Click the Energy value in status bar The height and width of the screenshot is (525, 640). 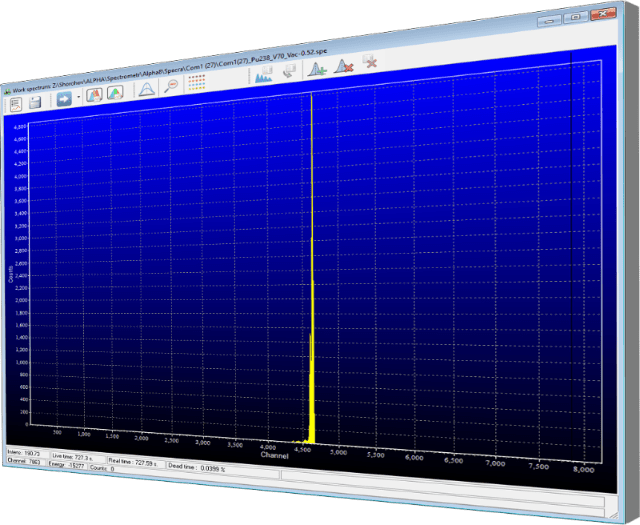point(66,465)
